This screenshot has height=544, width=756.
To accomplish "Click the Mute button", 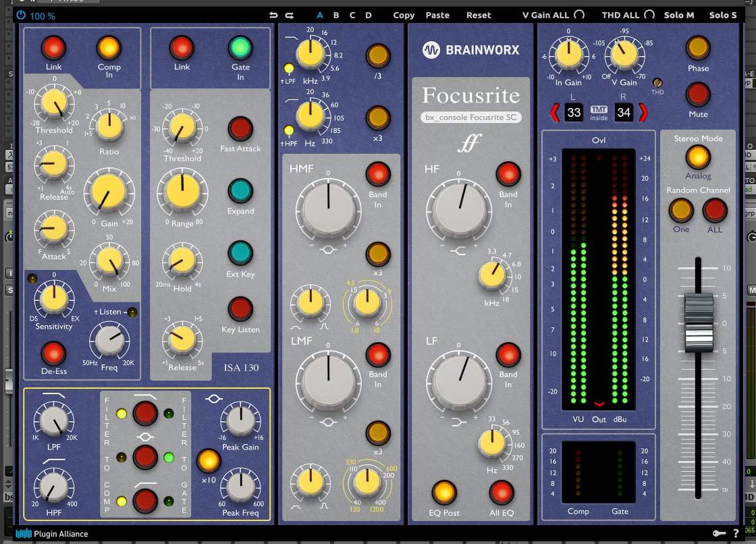I will coord(698,94).
